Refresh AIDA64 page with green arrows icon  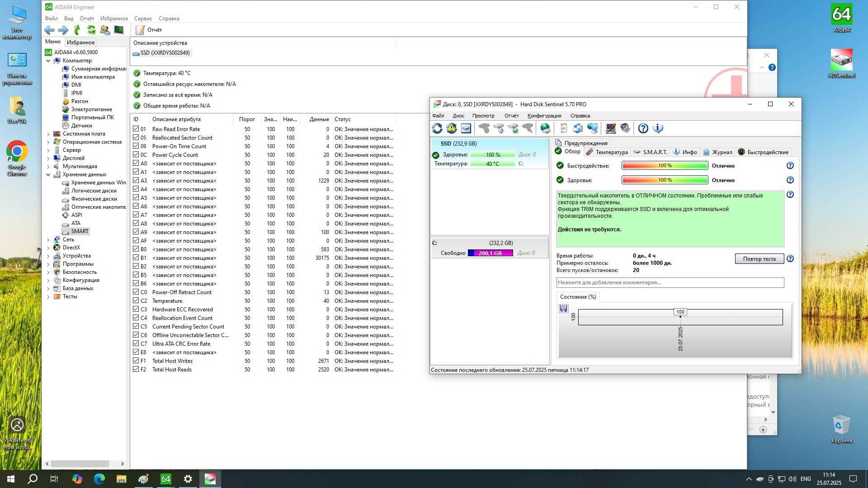91,30
